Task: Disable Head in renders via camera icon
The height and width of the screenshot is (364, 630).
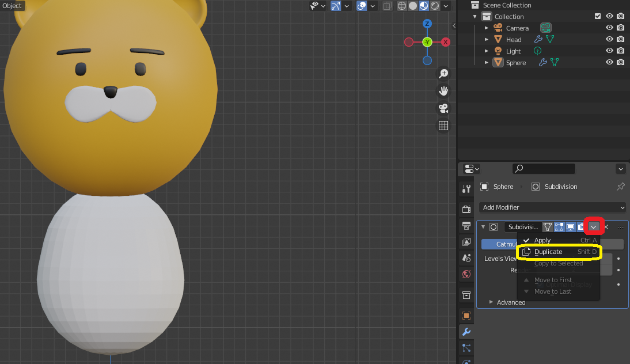Action: click(x=621, y=39)
